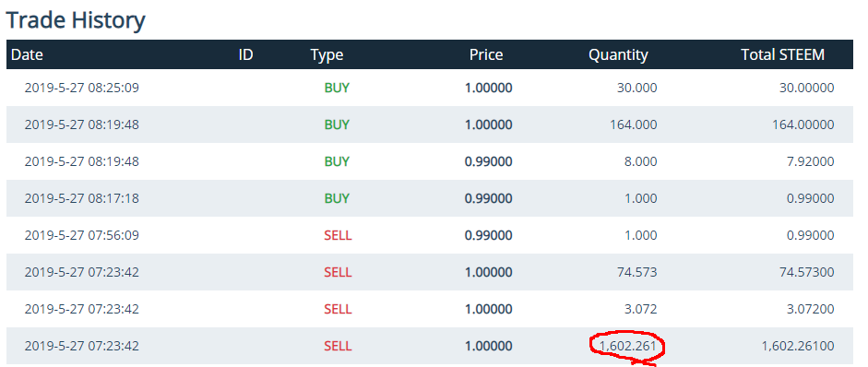
Task: Click the price in the 07:56:09 row
Action: [x=489, y=235]
